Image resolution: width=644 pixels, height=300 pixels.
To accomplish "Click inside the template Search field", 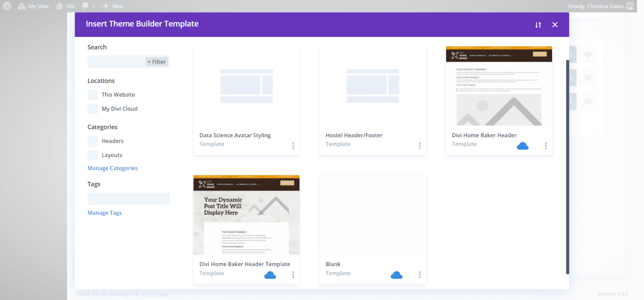I will 115,61.
